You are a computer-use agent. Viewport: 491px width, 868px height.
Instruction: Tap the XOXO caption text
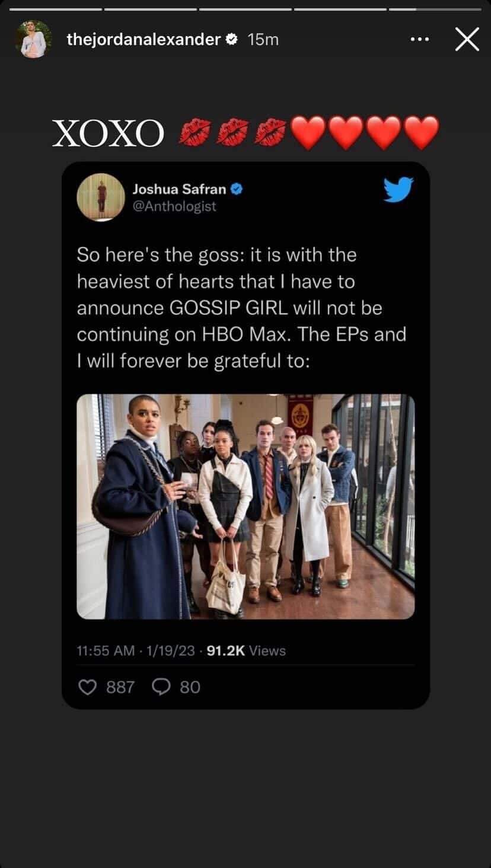(x=107, y=133)
